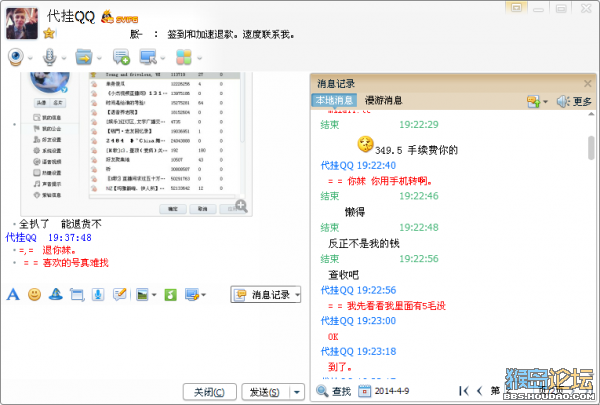This screenshot has height=405, width=600.
Task: Jump to first page of history
Action: [x=463, y=391]
